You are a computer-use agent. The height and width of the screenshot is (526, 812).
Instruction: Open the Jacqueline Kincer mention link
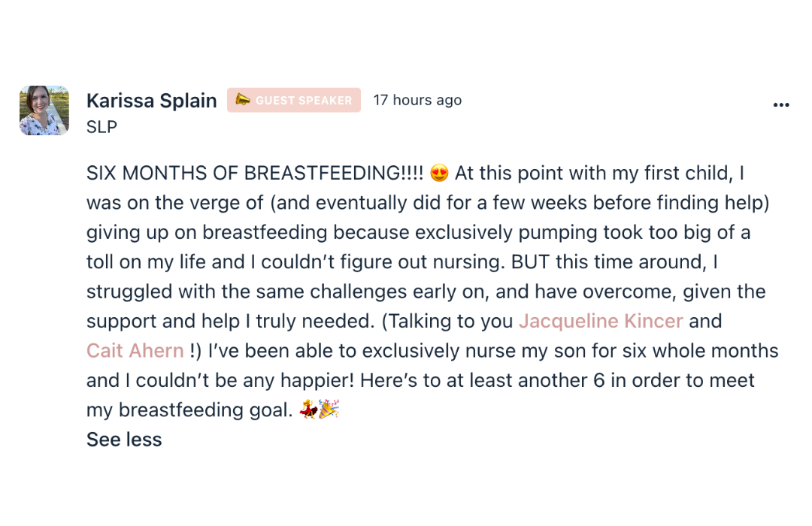coord(601,322)
